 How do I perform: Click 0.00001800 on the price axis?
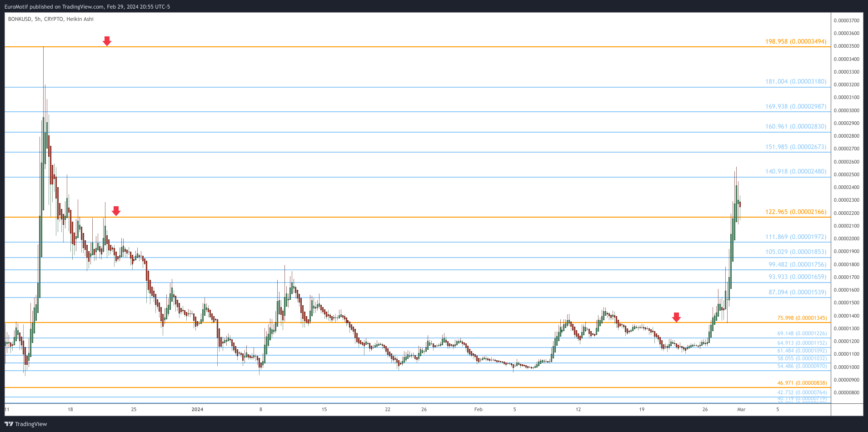pyautogui.click(x=847, y=264)
